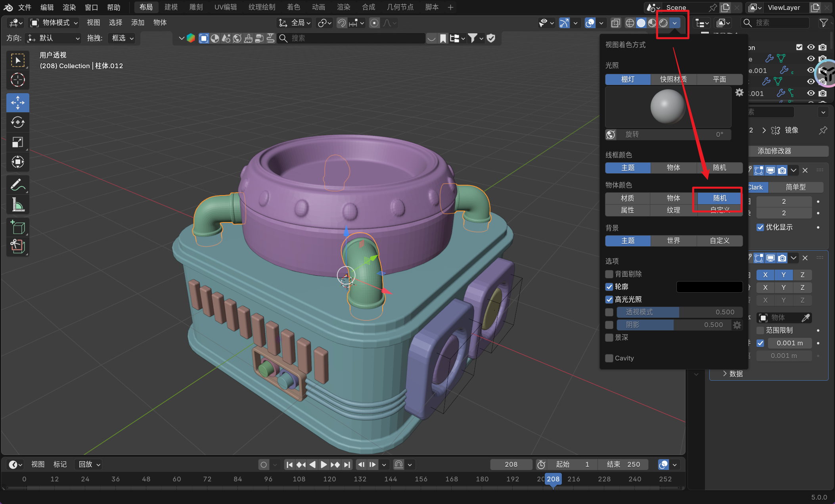Click the black outline color swatch
Screen dimensions: 835x504
click(709, 287)
